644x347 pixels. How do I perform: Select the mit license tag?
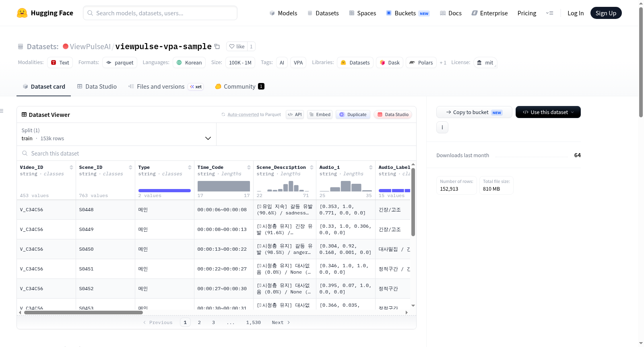(x=485, y=62)
